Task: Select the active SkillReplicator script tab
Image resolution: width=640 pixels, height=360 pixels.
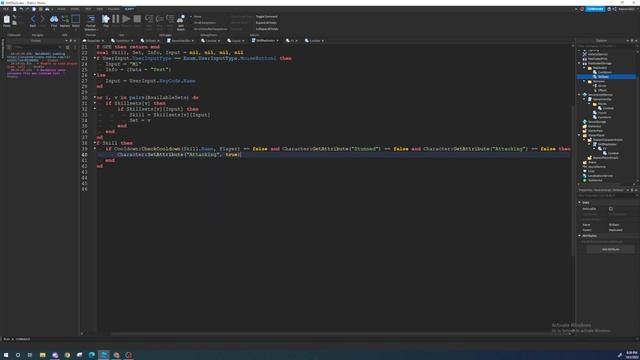Action: click(265, 40)
